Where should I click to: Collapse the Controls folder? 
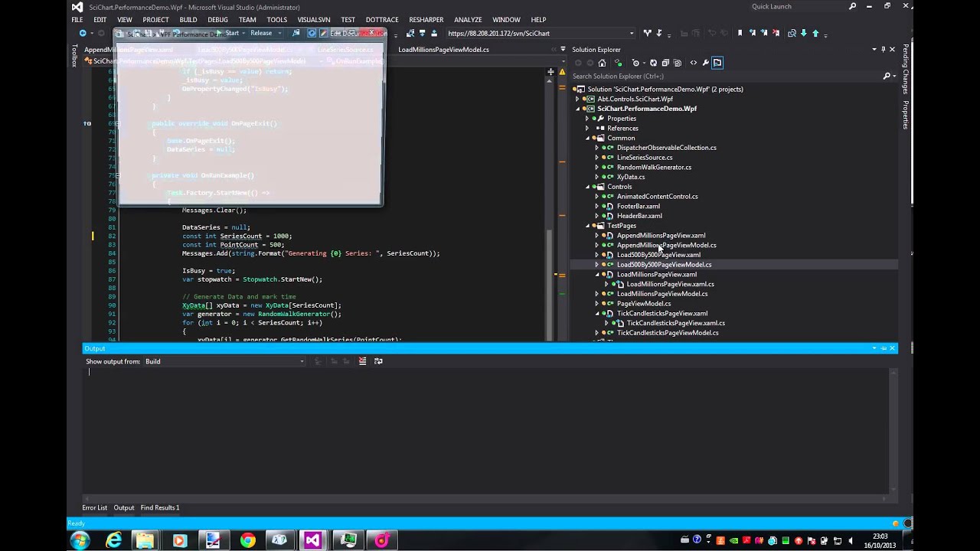pyautogui.click(x=587, y=187)
